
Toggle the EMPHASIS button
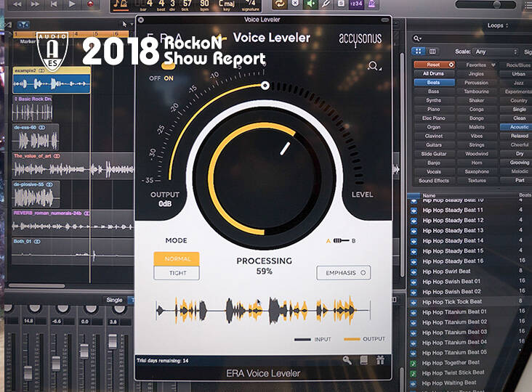(x=344, y=273)
